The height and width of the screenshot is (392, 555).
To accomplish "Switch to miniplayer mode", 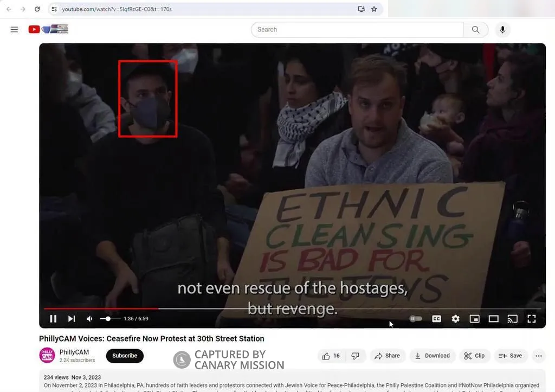I will [x=474, y=319].
